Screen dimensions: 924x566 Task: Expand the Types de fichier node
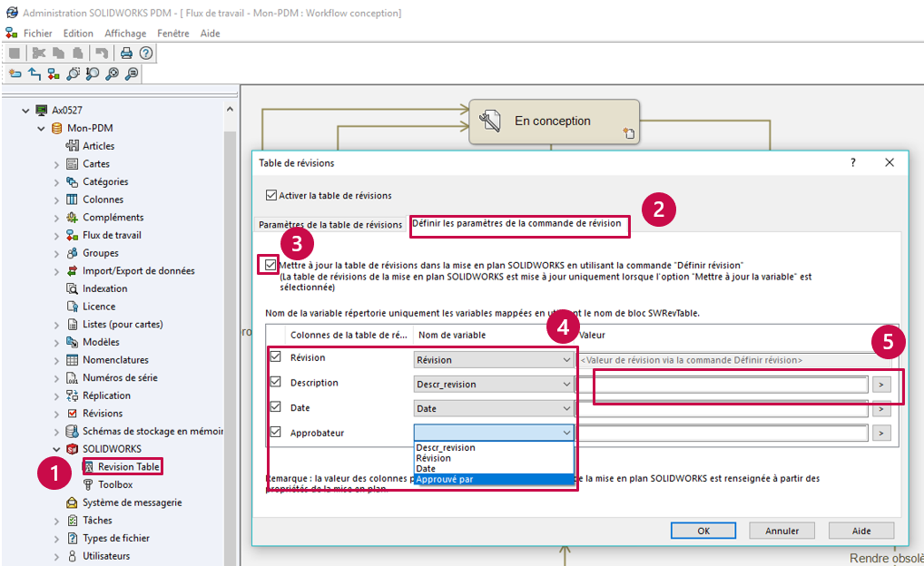(56, 538)
